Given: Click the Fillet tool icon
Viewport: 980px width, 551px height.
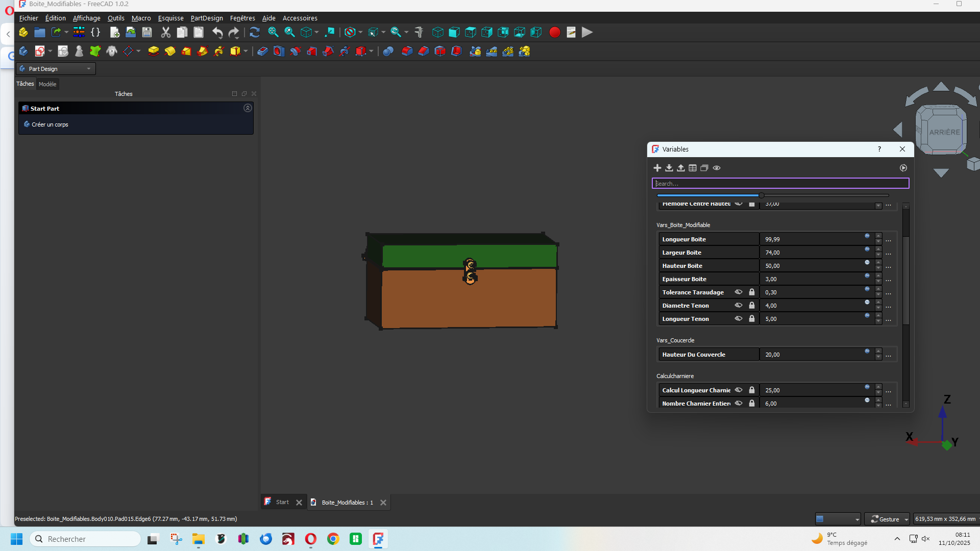Looking at the screenshot, I should [407, 51].
